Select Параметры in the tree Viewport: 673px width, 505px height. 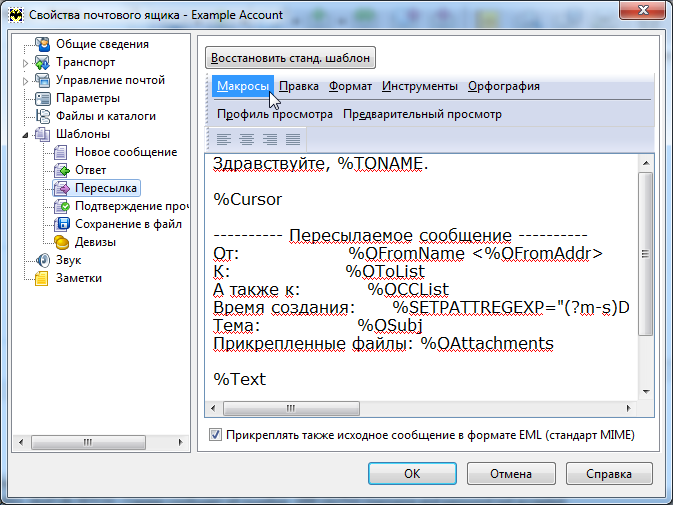point(88,98)
